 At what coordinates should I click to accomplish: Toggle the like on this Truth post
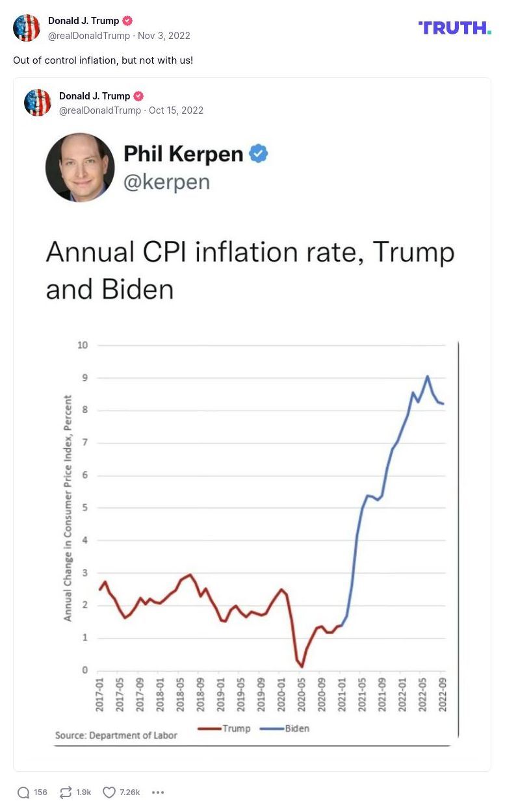click(109, 793)
